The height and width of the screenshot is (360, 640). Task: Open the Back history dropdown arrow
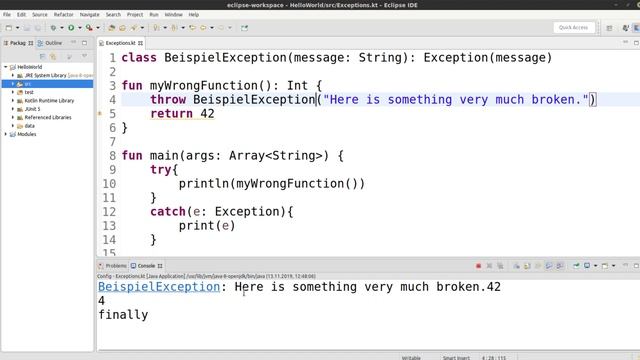212,28
